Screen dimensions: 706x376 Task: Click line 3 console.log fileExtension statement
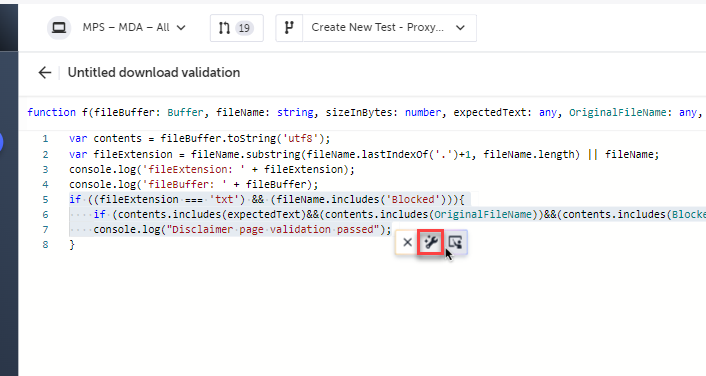point(212,169)
